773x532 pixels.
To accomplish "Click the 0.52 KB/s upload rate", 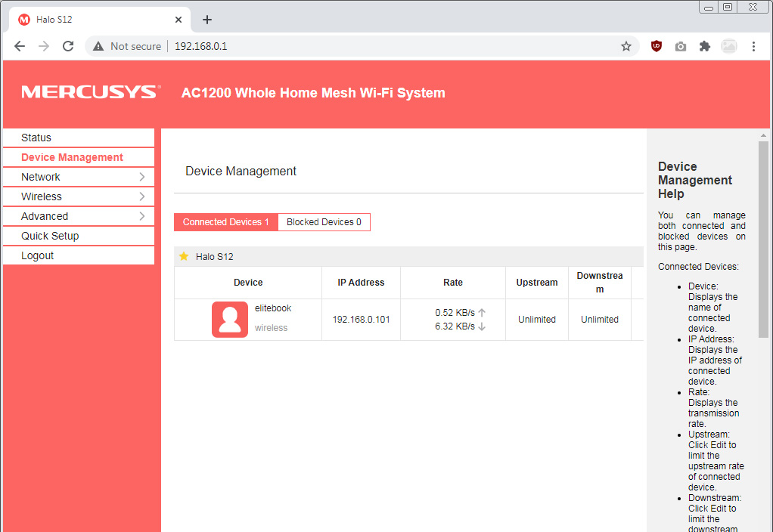I will (x=455, y=313).
